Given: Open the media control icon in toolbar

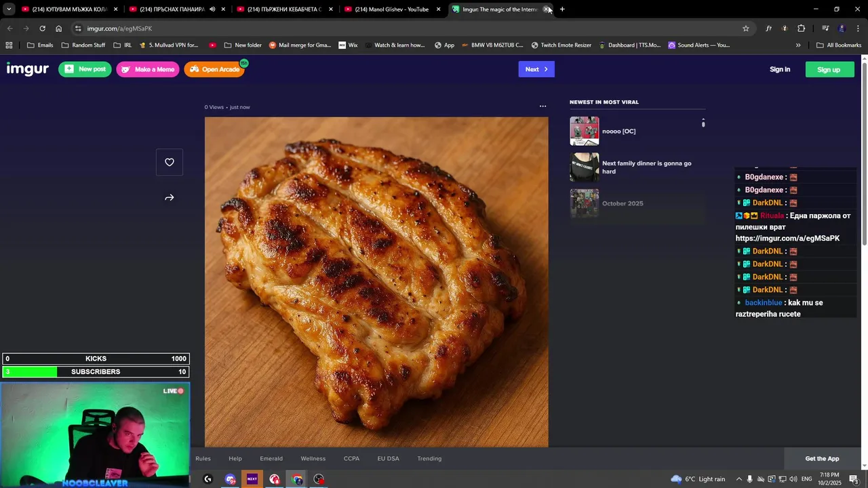Looking at the screenshot, I should [825, 28].
